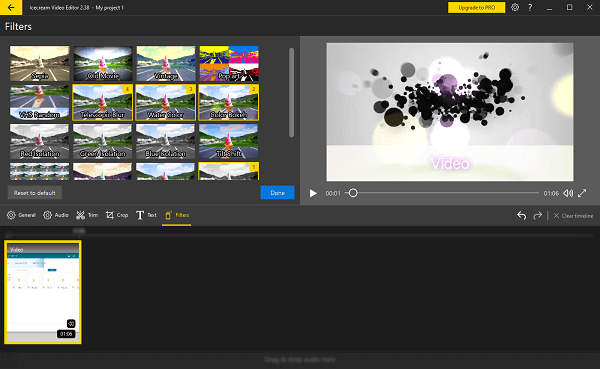Apply the Tilt Shift filter

click(x=229, y=142)
